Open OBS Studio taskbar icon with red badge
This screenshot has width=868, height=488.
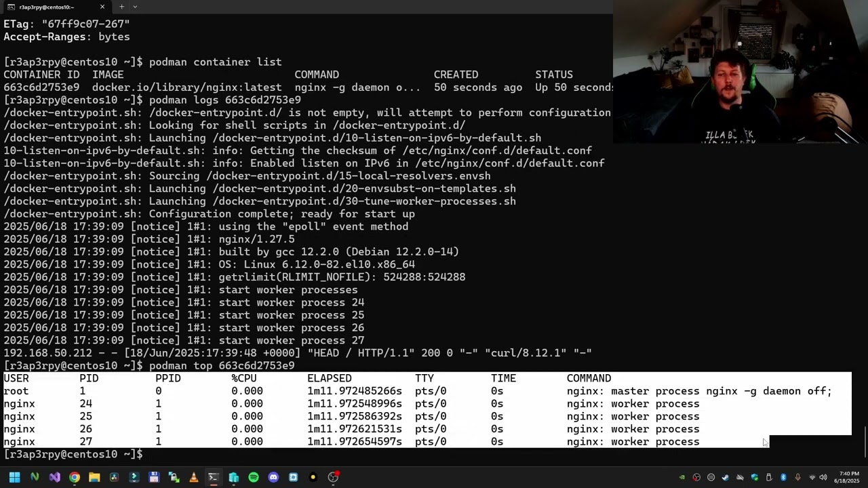[x=333, y=477]
